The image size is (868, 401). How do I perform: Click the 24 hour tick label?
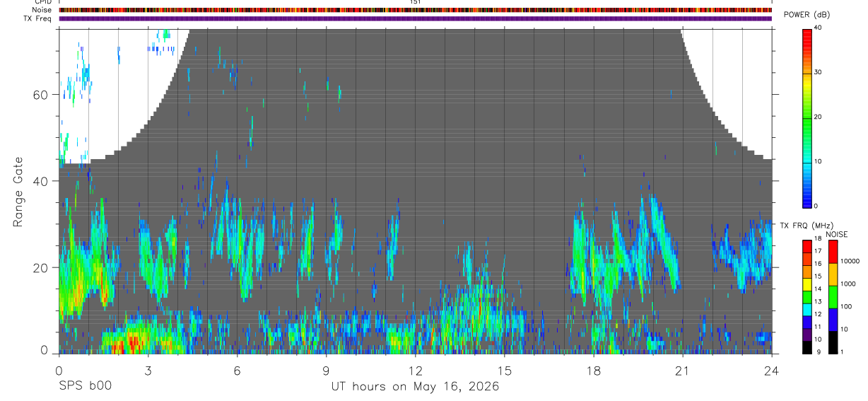click(772, 370)
